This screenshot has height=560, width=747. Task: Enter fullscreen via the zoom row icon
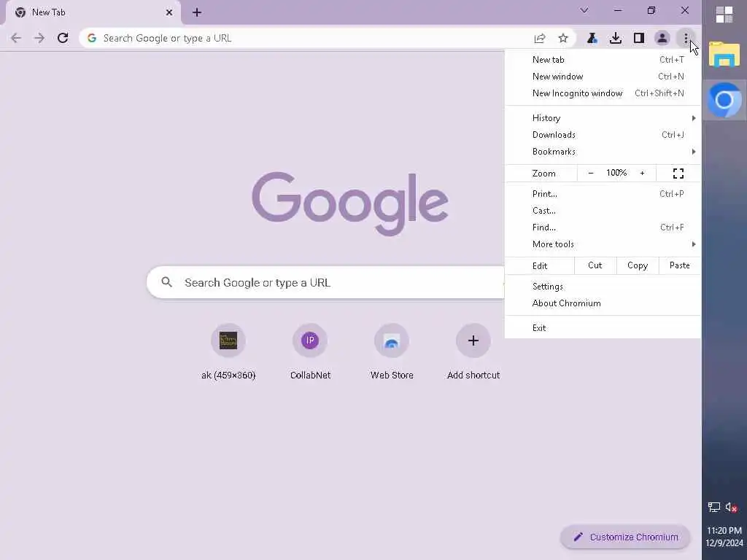(x=678, y=174)
